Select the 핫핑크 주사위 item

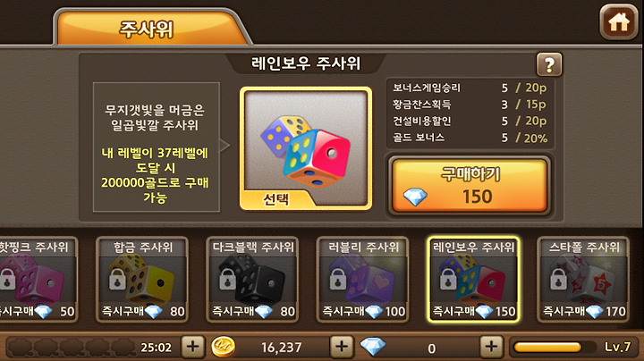(37, 279)
